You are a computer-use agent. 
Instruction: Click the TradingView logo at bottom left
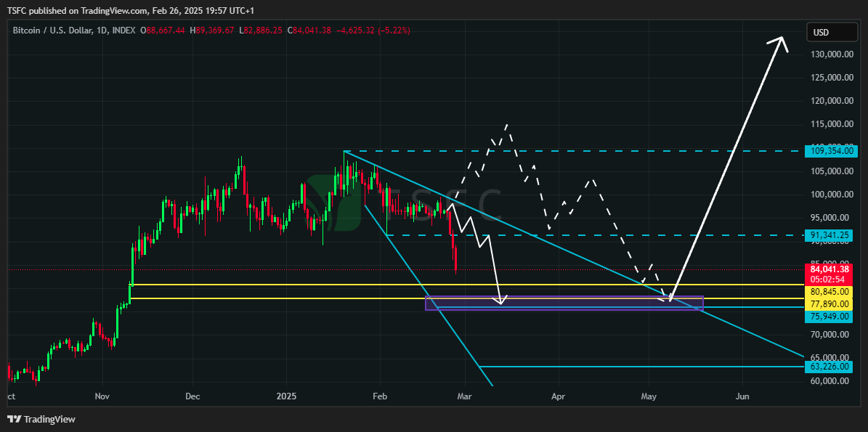pyautogui.click(x=41, y=419)
